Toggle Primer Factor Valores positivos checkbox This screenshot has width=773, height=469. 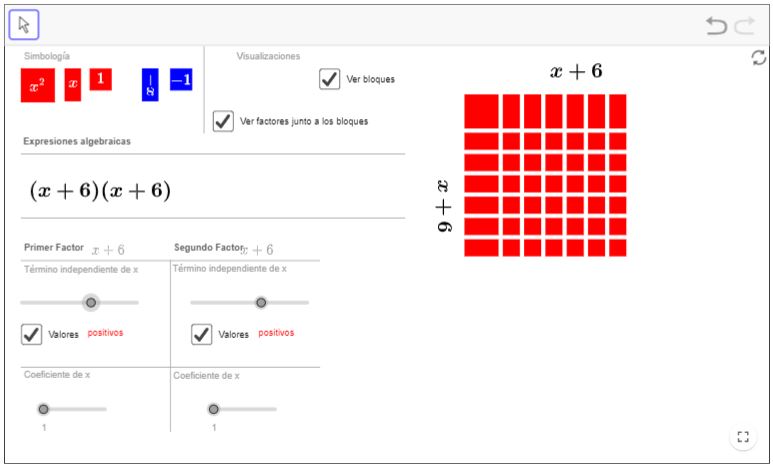[32, 334]
